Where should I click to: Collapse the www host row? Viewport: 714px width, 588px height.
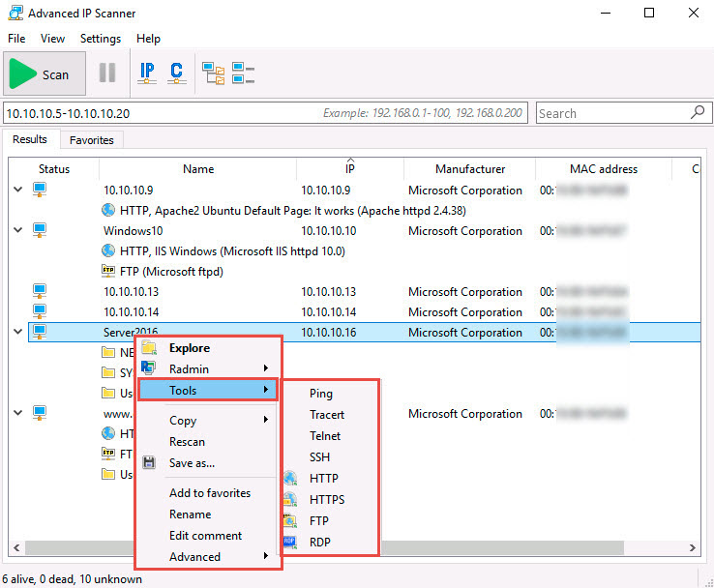tap(17, 413)
